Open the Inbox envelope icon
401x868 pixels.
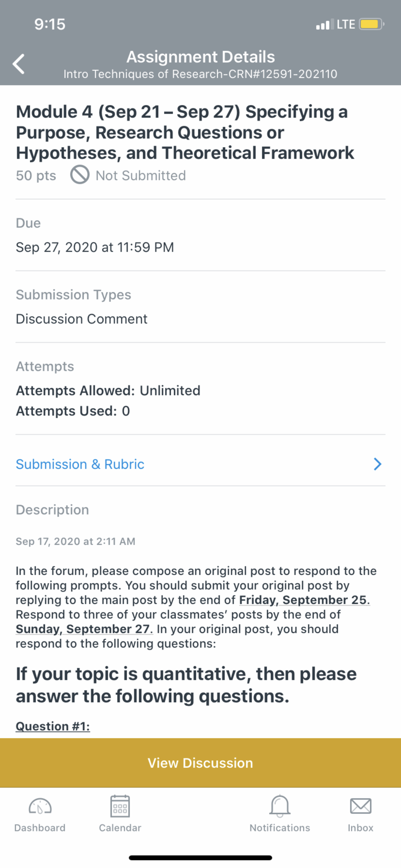pyautogui.click(x=361, y=806)
